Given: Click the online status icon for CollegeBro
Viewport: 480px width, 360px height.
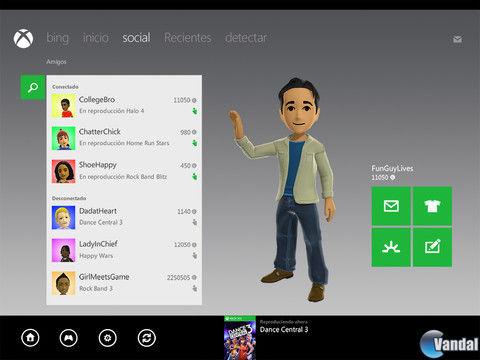Looking at the screenshot, I should (195, 111).
